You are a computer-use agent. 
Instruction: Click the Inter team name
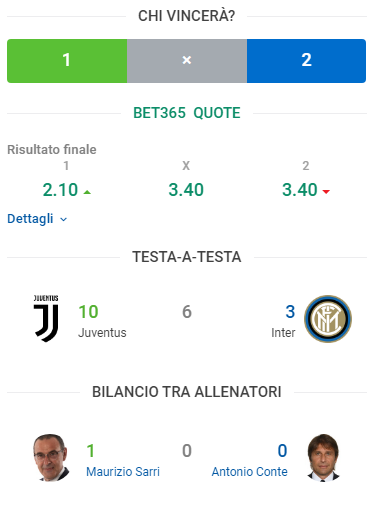(283, 333)
